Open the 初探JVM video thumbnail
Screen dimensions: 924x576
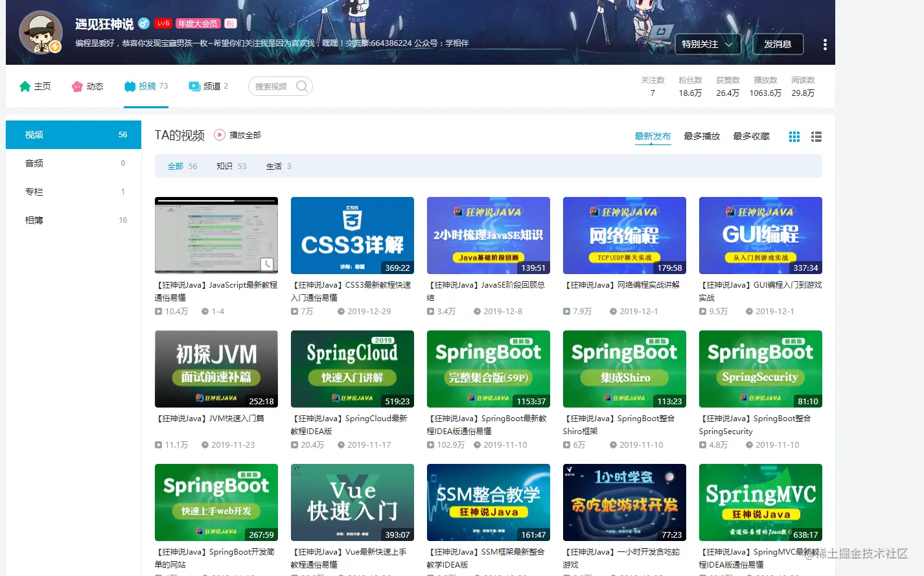click(x=216, y=369)
